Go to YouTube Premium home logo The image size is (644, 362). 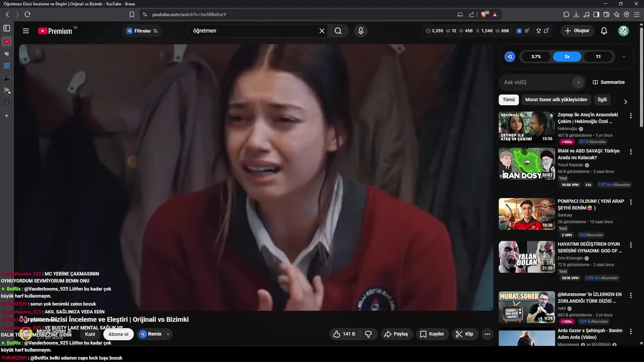[x=55, y=31]
